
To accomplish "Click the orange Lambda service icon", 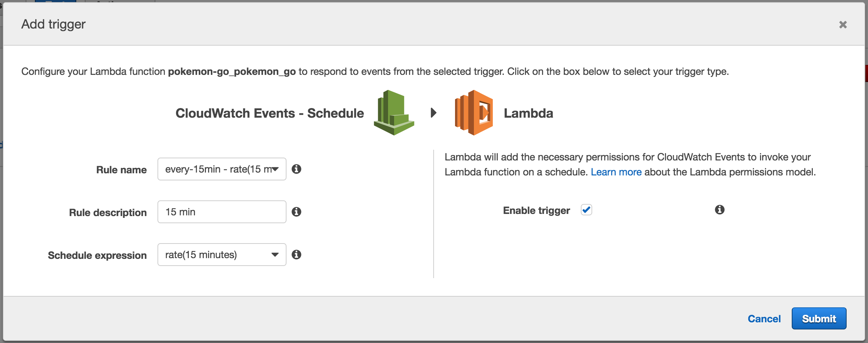I will click(x=474, y=113).
